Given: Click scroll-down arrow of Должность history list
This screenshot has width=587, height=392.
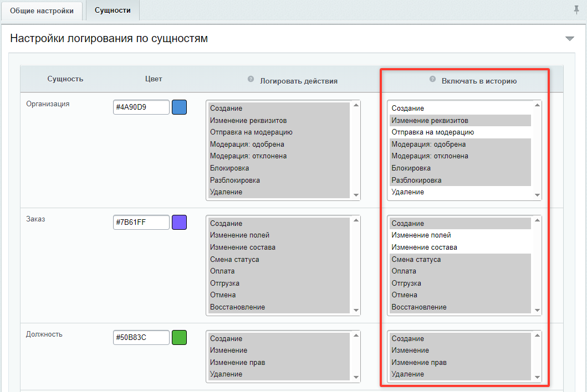Looking at the screenshot, I should 537,378.
